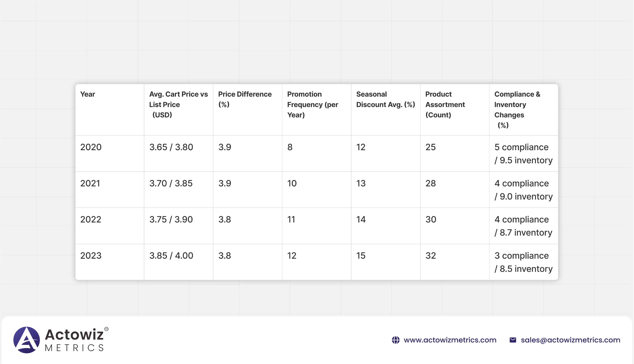Screen dimensions: 634x364
Task: Click the registered trademark symbol on the logo
Action: pos(106,329)
